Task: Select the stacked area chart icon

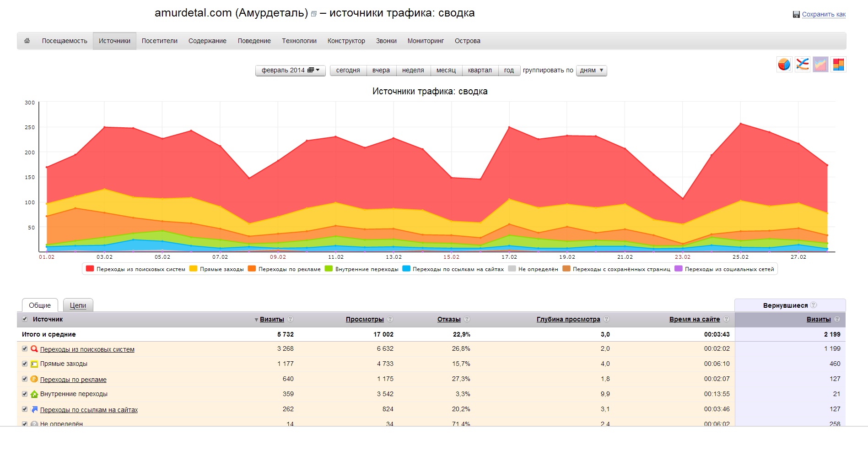Action: (x=820, y=65)
